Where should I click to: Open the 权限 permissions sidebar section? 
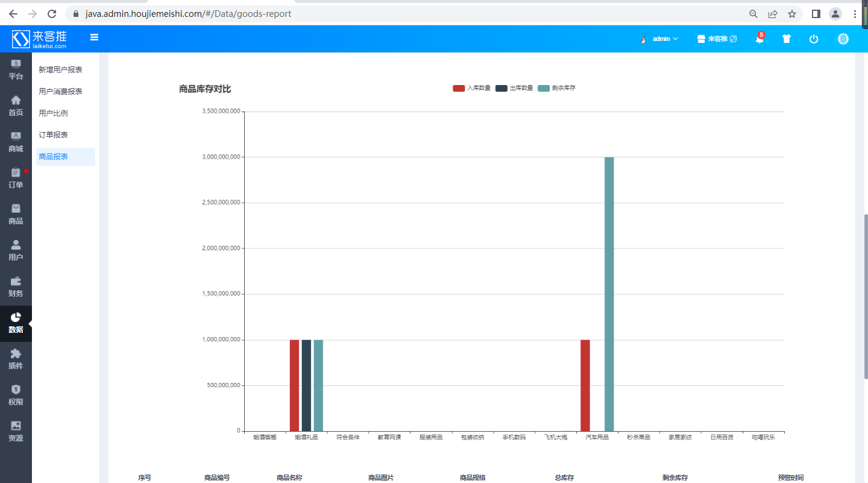tap(16, 396)
